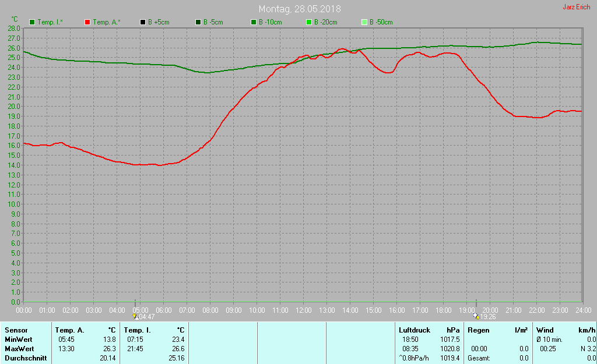Click the Durchschnitt row label
Viewport: 597px width, 364px height.
[26, 358]
